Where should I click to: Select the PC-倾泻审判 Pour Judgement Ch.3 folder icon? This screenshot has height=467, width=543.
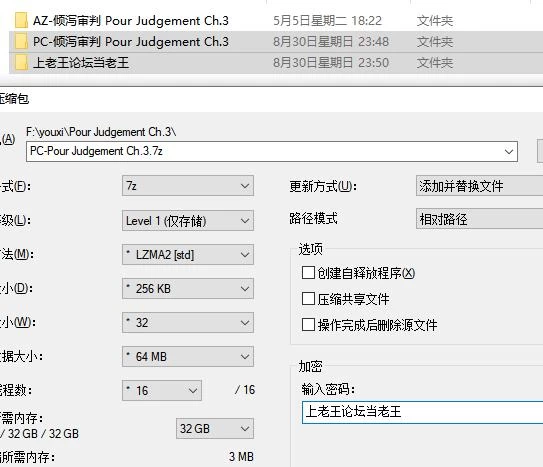click(x=21, y=42)
